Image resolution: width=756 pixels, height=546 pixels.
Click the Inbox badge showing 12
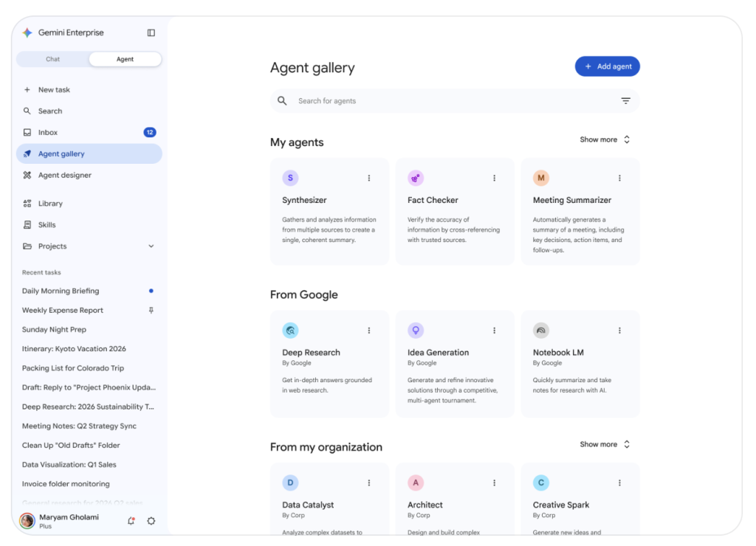click(x=150, y=132)
